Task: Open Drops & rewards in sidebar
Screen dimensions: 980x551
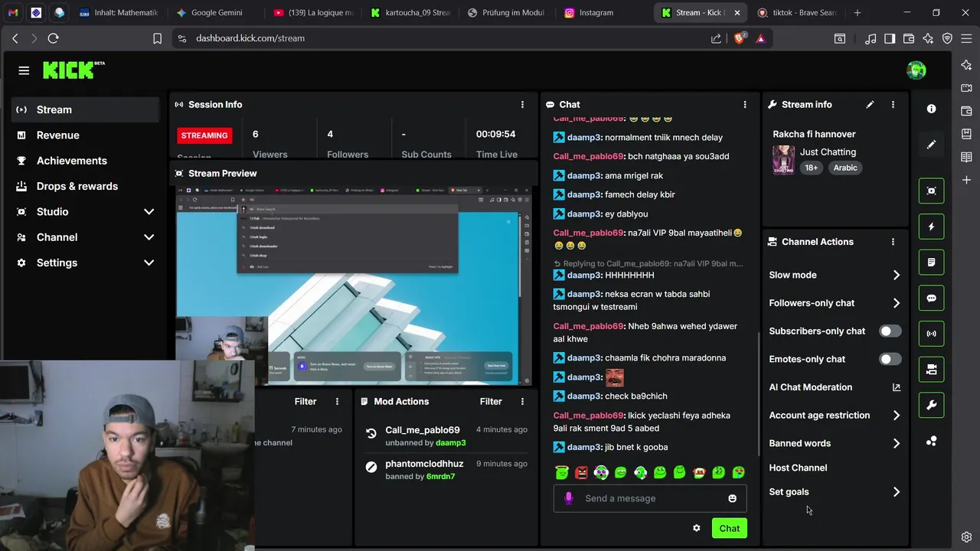Action: pos(85,186)
